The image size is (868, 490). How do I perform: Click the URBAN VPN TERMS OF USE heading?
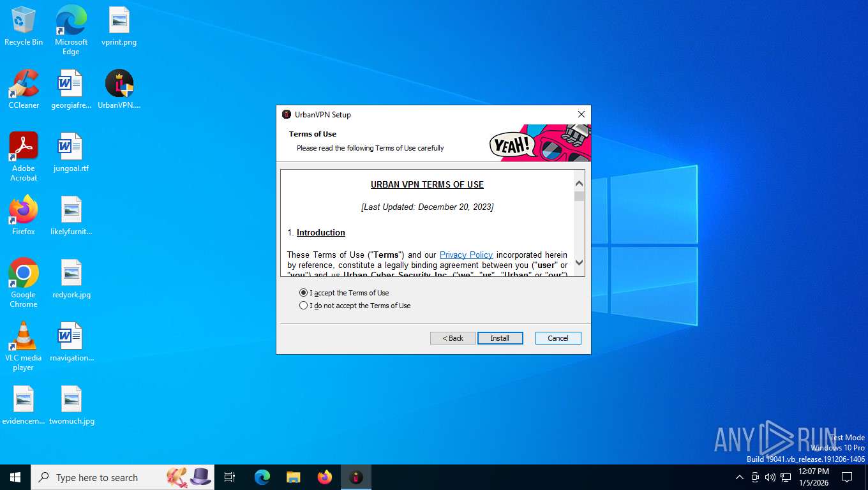[x=427, y=184]
